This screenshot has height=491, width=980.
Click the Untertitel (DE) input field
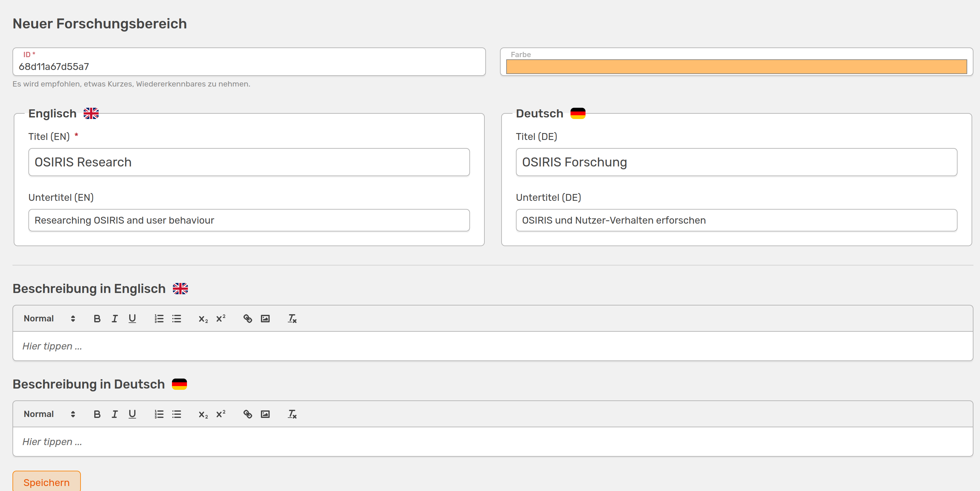point(736,220)
